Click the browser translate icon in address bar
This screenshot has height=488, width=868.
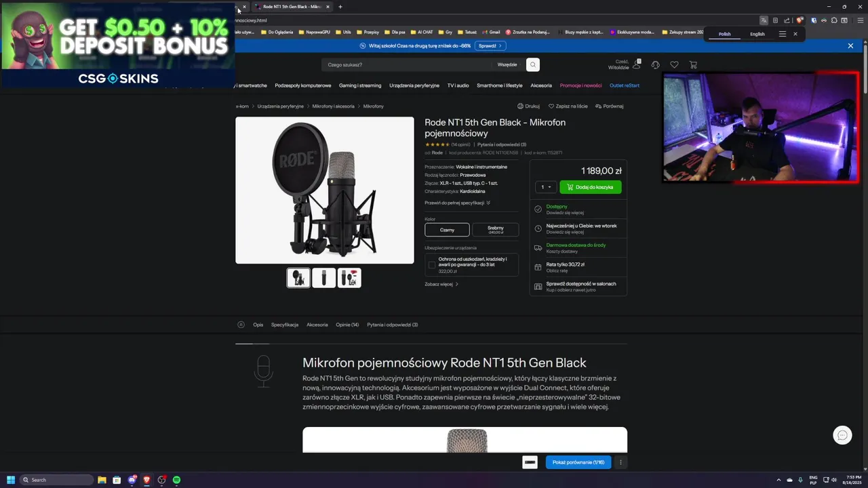tap(764, 20)
